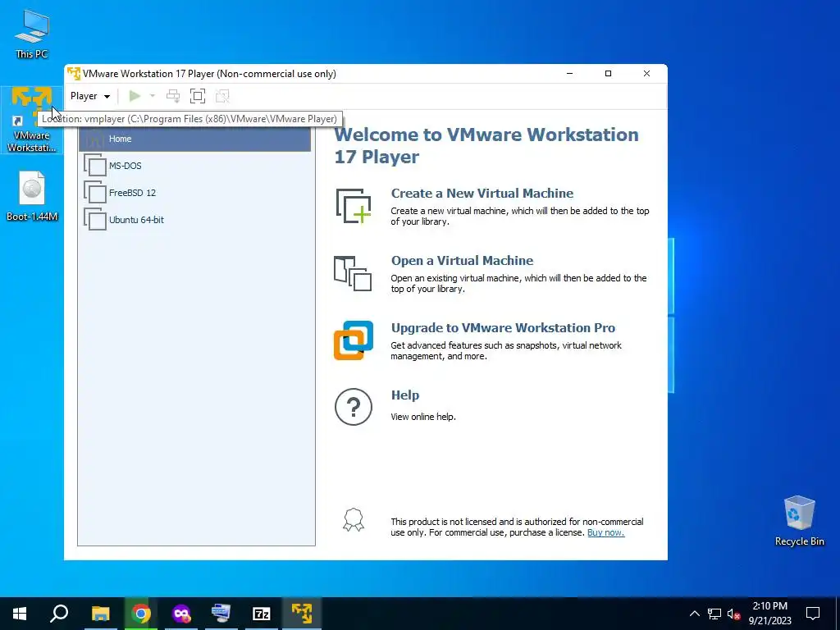The image size is (840, 630).
Task: Click the network tray icon
Action: pos(714,614)
